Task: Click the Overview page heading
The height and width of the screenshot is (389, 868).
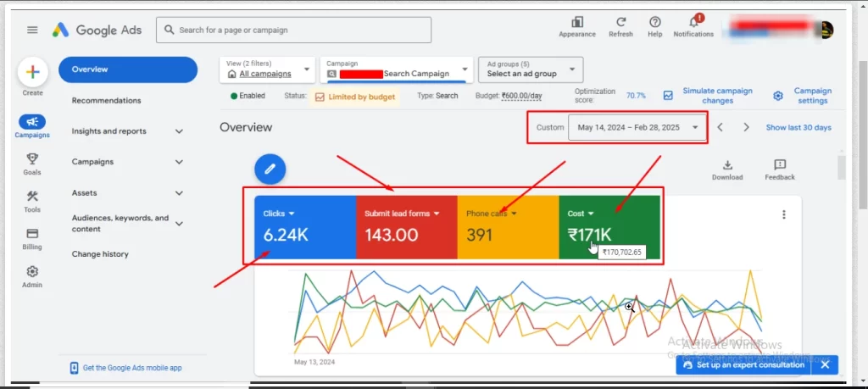Action: click(x=246, y=127)
